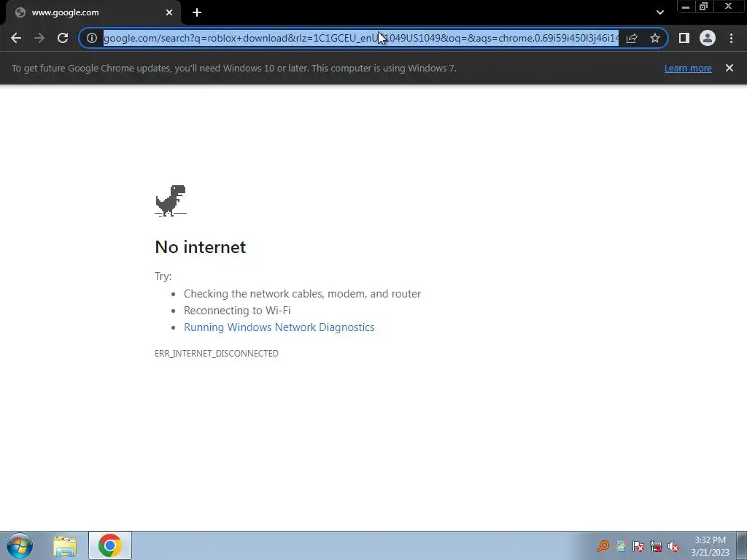Click Checking the network cables suggestion
The image size is (747, 560).
(x=303, y=294)
